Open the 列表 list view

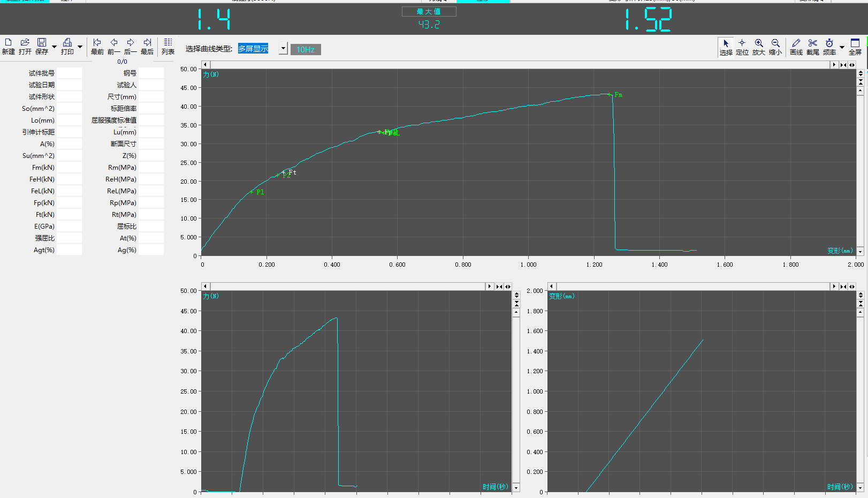click(x=168, y=46)
